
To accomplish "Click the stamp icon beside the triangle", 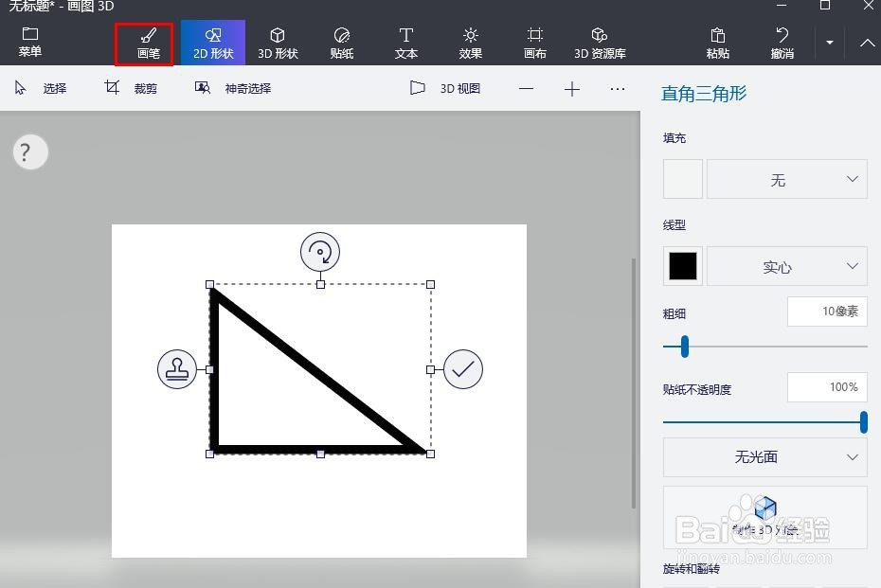I will 177,369.
